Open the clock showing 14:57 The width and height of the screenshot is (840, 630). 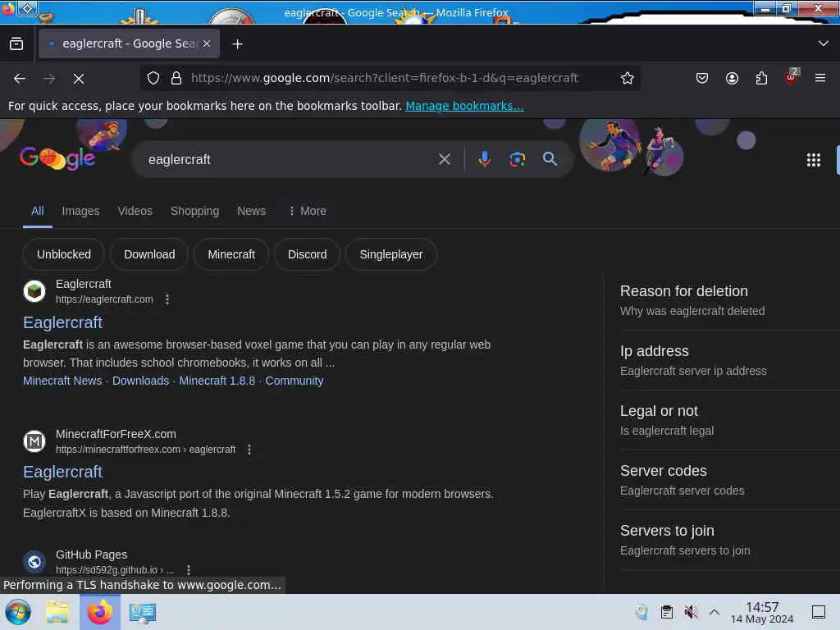pyautogui.click(x=762, y=612)
